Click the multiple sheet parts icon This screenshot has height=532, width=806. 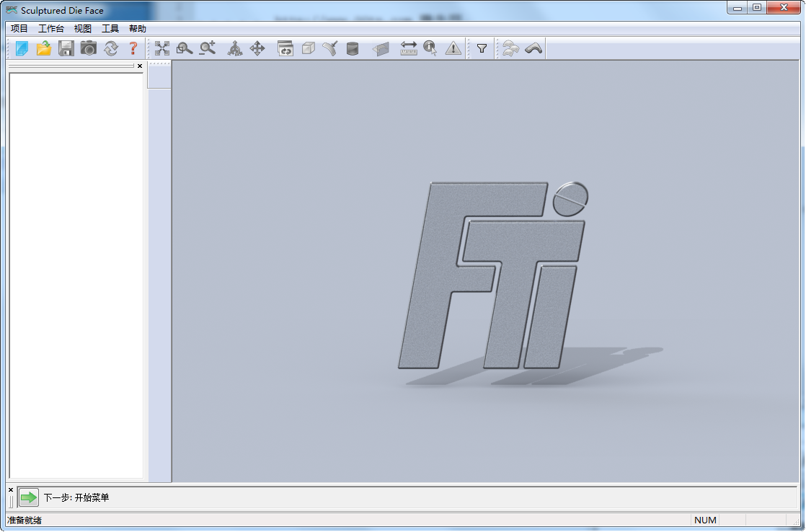(x=510, y=48)
